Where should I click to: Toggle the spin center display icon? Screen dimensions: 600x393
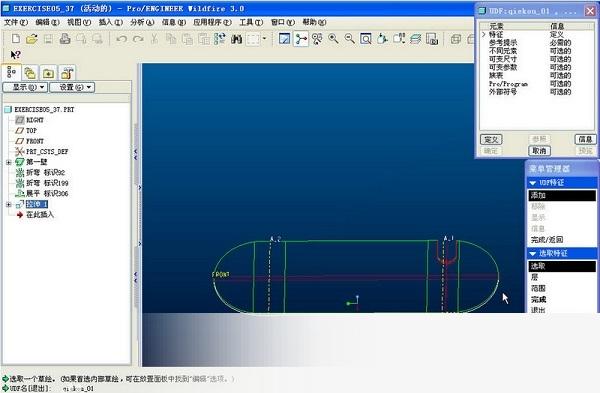coord(301,39)
